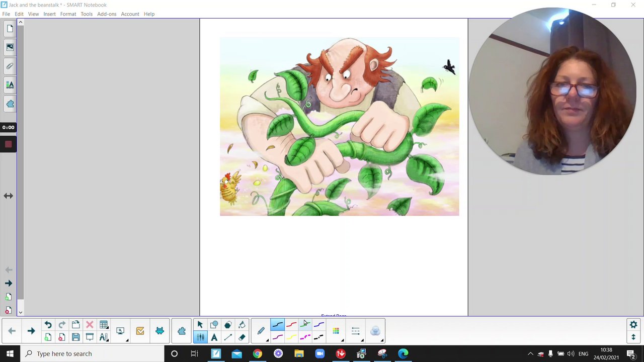This screenshot has width=644, height=362.
Task: Choose the Fill bucket tool
Action: 242,325
